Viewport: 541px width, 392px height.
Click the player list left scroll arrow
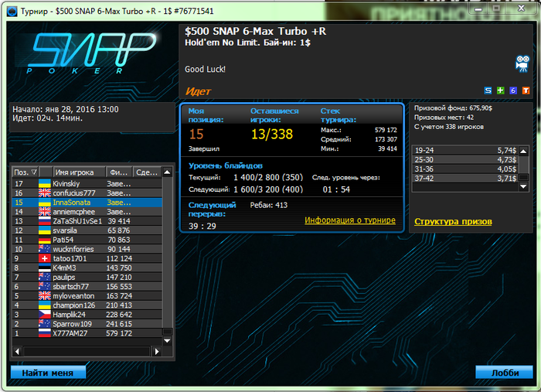tap(17, 351)
